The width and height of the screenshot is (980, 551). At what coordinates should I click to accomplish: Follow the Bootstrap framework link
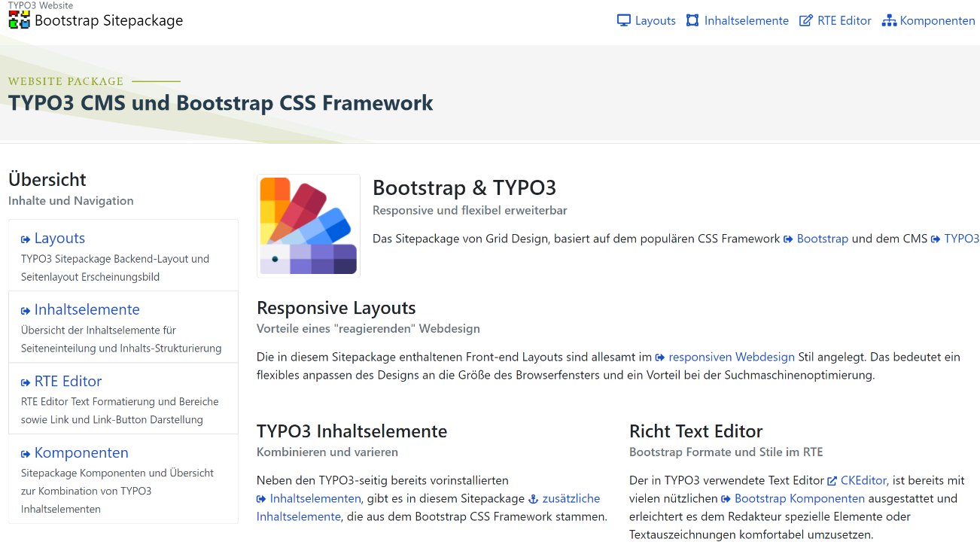(823, 239)
